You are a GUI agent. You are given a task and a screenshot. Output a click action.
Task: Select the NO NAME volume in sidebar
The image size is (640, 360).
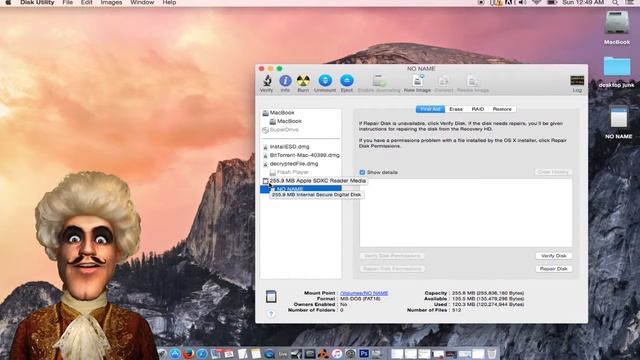click(x=300, y=189)
